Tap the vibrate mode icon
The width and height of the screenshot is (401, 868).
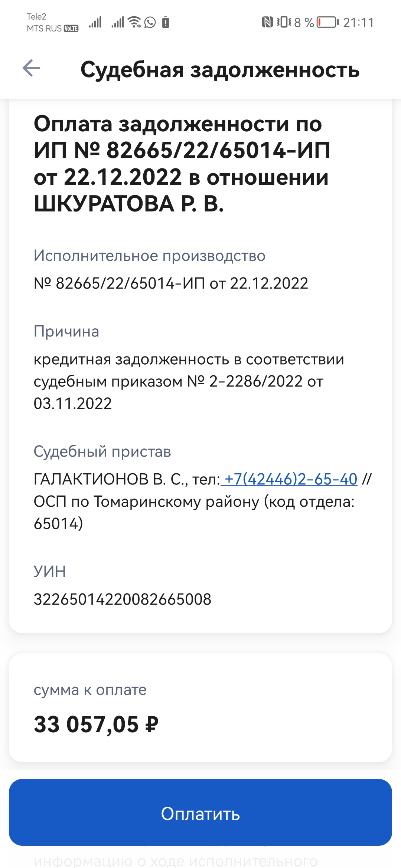click(x=284, y=22)
